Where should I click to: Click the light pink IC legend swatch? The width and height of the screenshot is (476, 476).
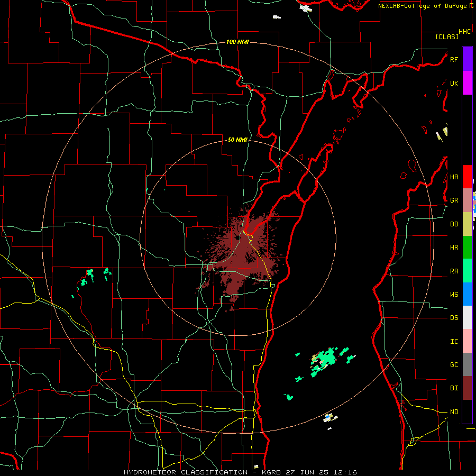[467, 341]
